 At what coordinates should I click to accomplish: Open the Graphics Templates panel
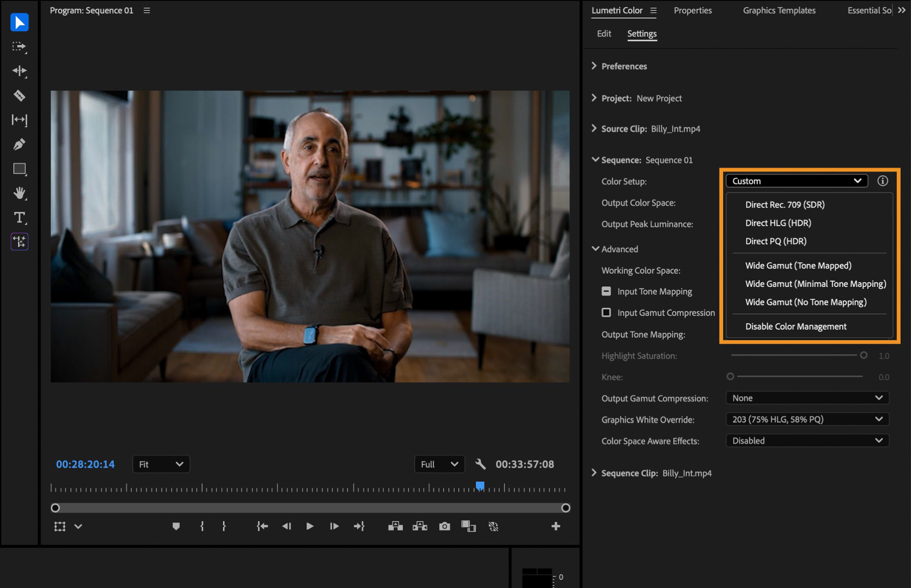tap(779, 10)
